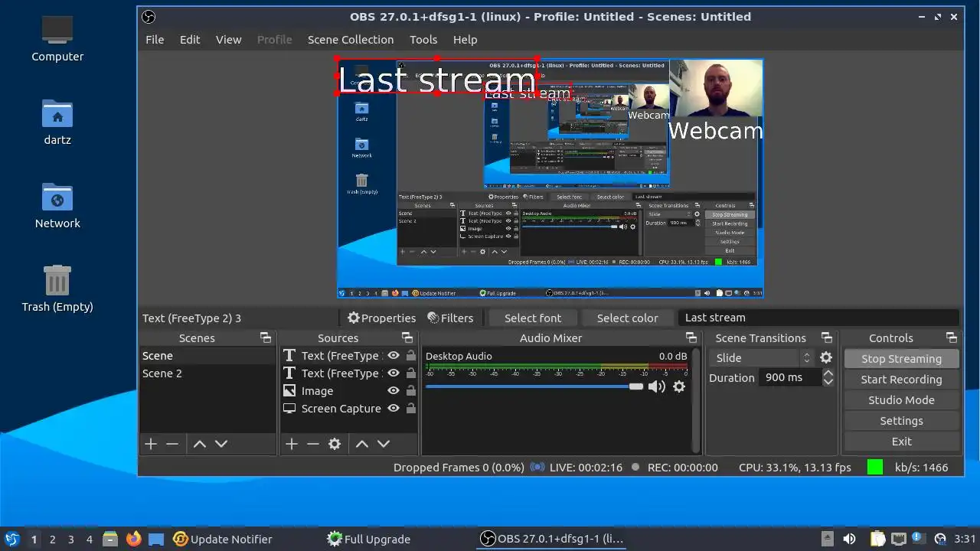
Task: Float the Controls dock using its header icon
Action: [952, 337]
